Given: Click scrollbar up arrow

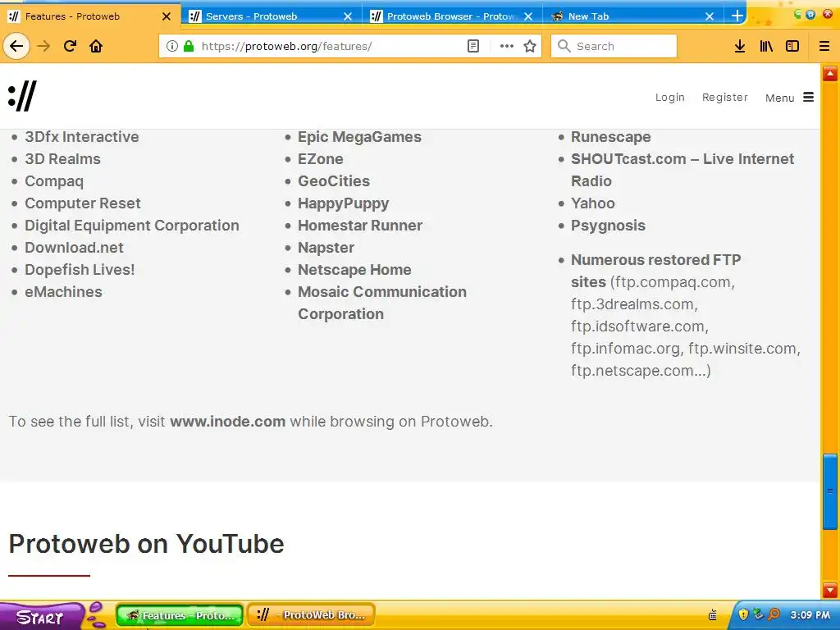Looking at the screenshot, I should pos(830,74).
